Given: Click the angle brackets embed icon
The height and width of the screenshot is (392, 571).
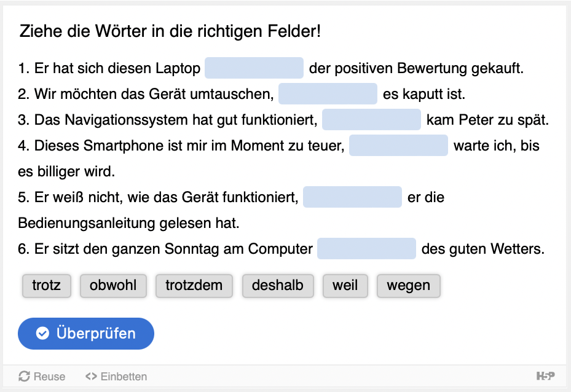Looking at the screenshot, I should pos(91,376).
